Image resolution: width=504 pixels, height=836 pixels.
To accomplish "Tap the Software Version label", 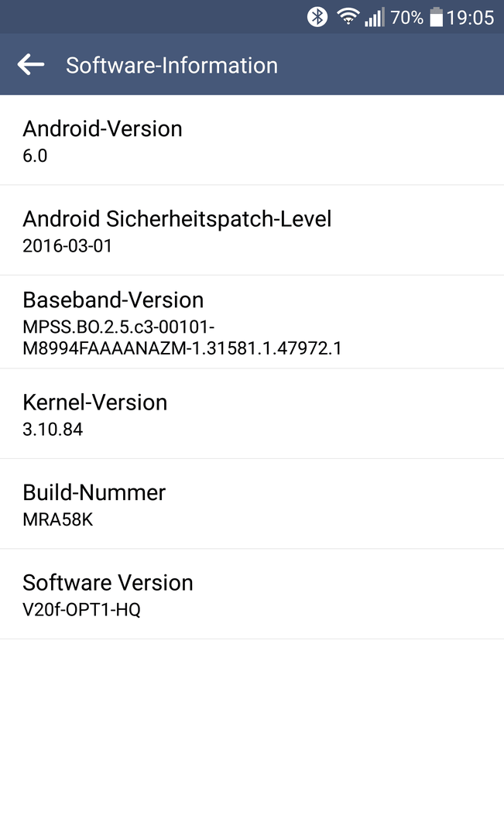I will point(108,583).
